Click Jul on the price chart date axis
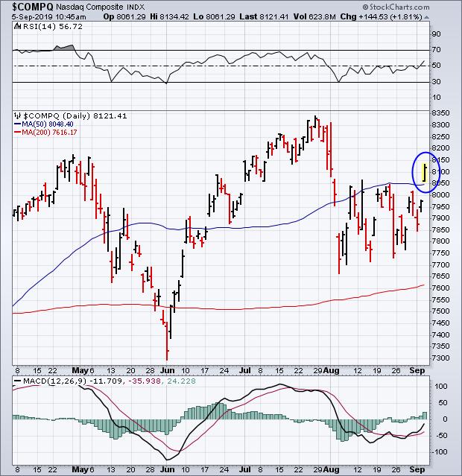462x476 pixels. pos(245,371)
